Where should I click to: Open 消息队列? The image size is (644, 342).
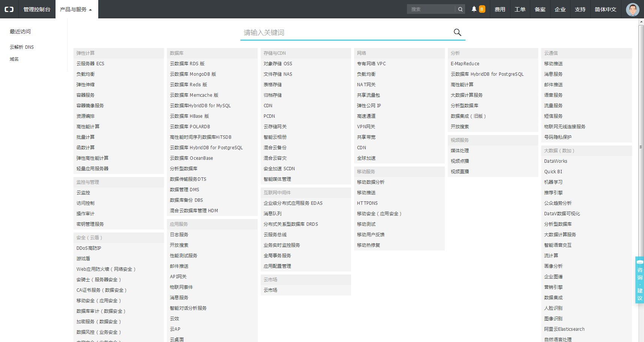click(273, 214)
